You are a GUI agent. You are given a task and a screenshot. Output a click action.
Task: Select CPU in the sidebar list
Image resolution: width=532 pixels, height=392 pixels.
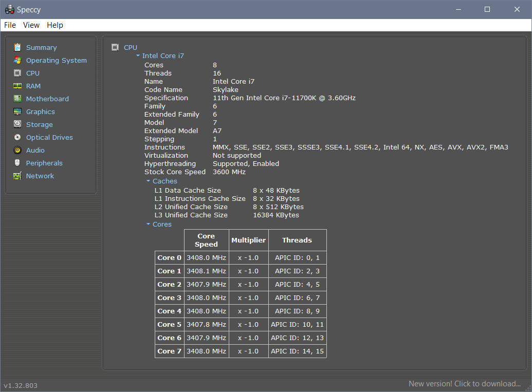coord(33,73)
